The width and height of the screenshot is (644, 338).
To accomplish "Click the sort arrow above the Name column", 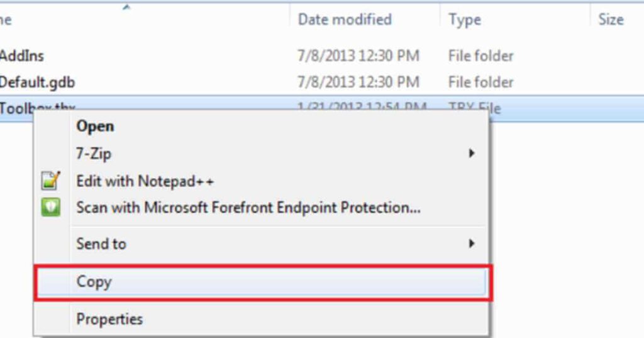I will 126,6.
